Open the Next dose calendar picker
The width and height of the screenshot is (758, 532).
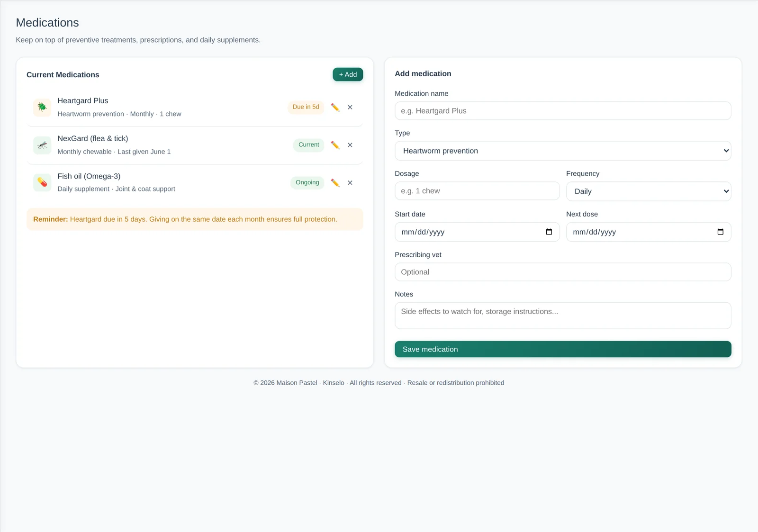tap(721, 232)
